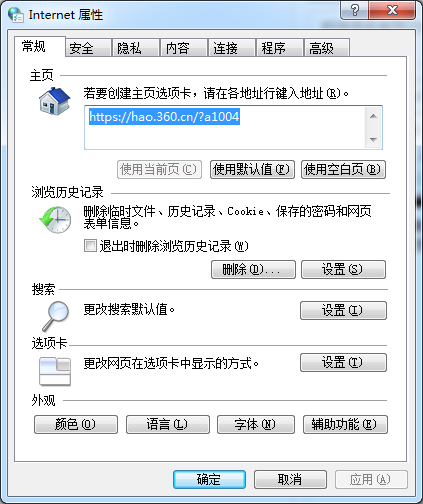
Task: Click the question mark help button
Action: point(355,10)
